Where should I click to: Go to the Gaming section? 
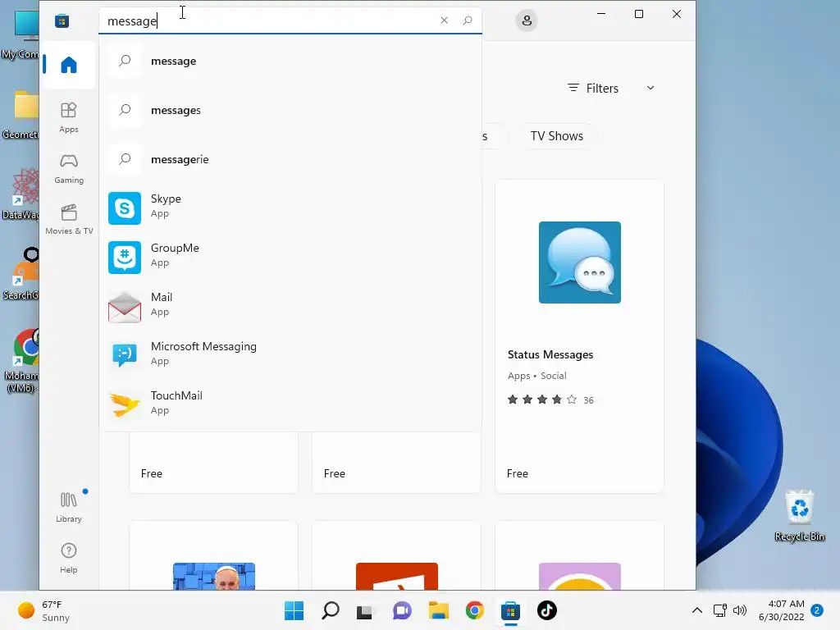click(x=69, y=169)
